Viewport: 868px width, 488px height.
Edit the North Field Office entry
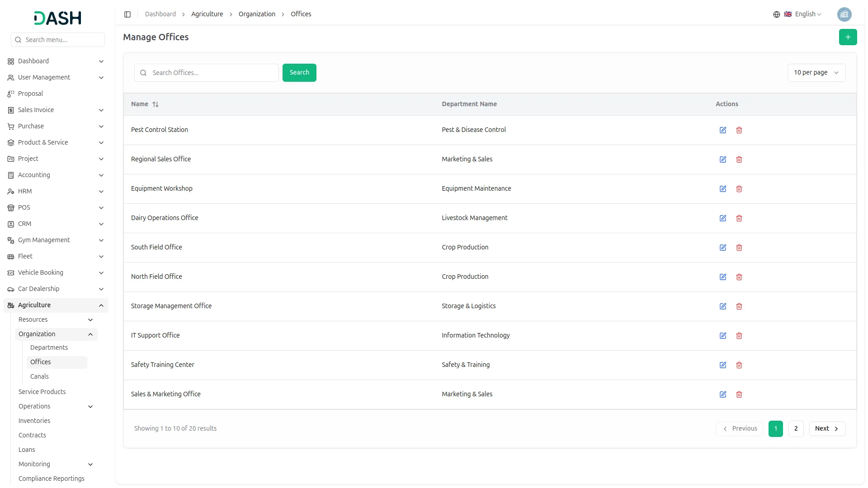click(723, 277)
